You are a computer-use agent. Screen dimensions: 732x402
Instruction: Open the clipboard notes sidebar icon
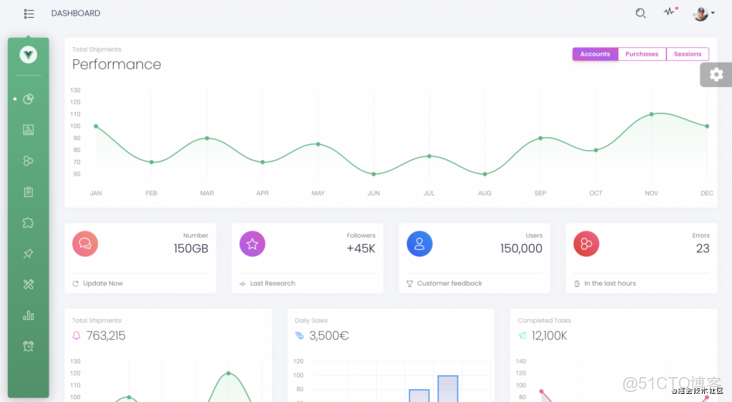(x=28, y=191)
